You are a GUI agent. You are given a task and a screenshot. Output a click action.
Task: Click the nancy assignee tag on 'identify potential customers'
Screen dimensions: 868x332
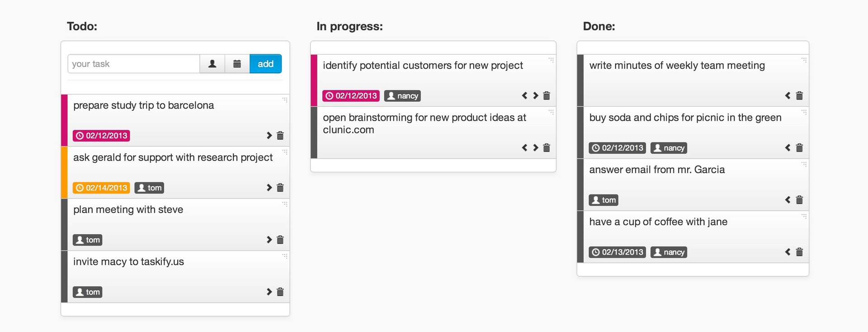click(x=402, y=96)
